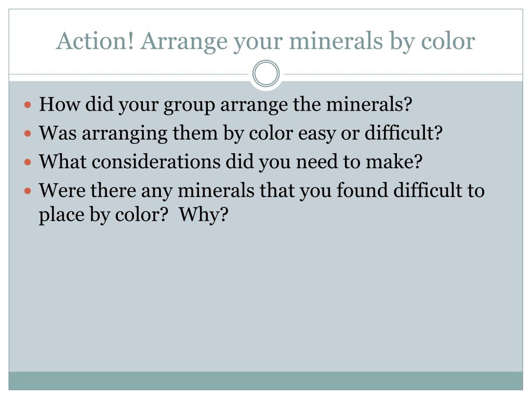This screenshot has height=399, width=532.
Task: Click the orange bullet beside 'Was arranging them'
Action: pos(28,134)
